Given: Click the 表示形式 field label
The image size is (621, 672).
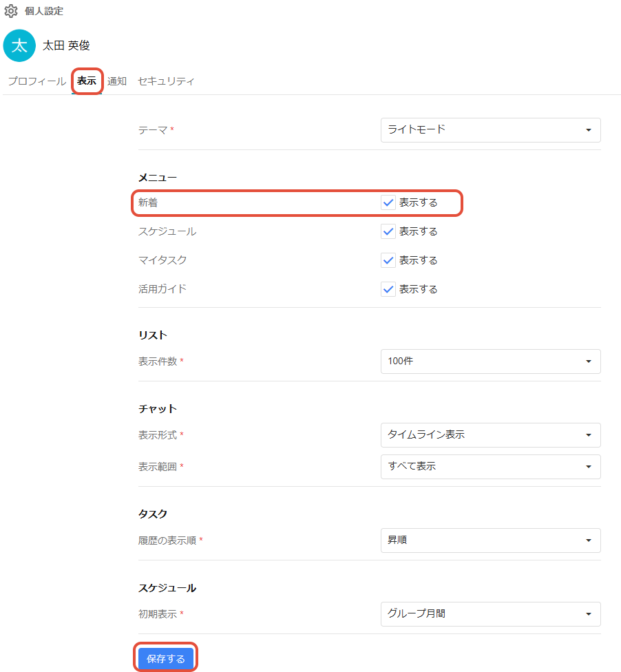Looking at the screenshot, I should click(158, 435).
